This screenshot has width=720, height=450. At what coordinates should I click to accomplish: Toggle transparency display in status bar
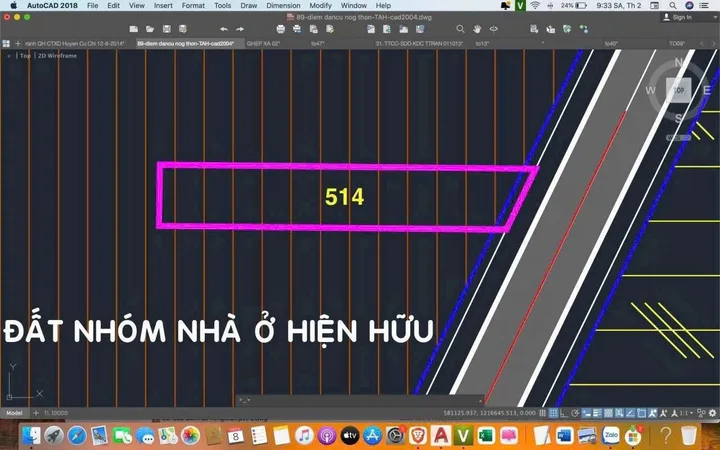pos(608,413)
